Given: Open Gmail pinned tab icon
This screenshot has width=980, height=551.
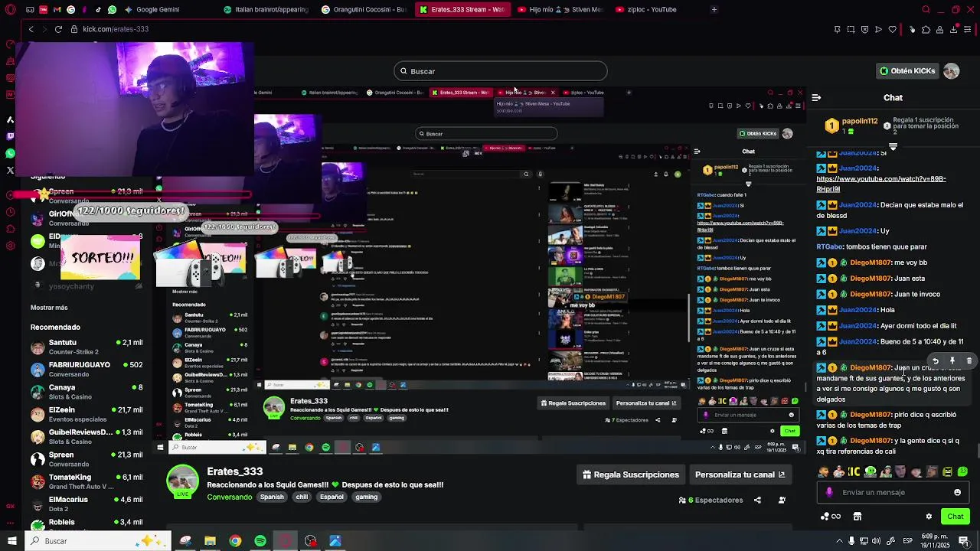Looking at the screenshot, I should [x=57, y=9].
